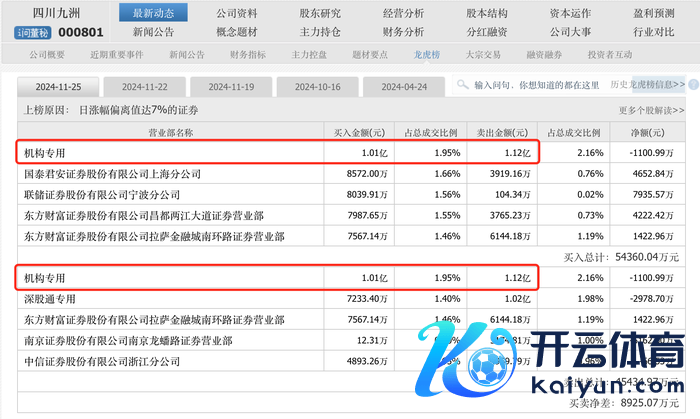The width and height of the screenshot is (700, 419).
Task: Open 股东研究 section
Action: point(320,14)
